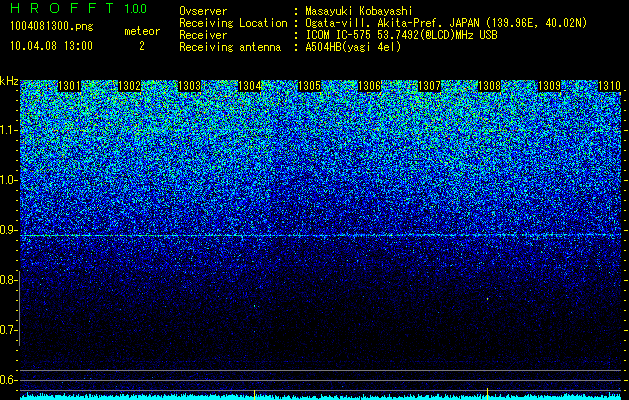
Task: Select the 1308 time marker
Action: click(x=489, y=86)
